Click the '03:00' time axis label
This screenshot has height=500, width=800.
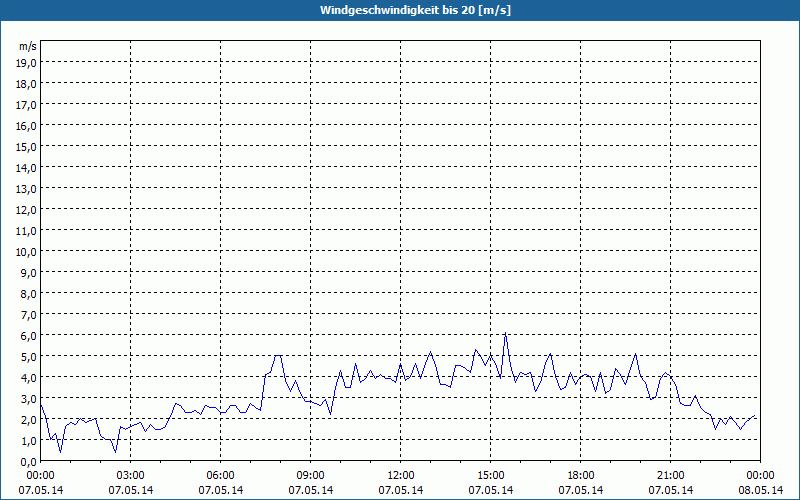pos(131,476)
